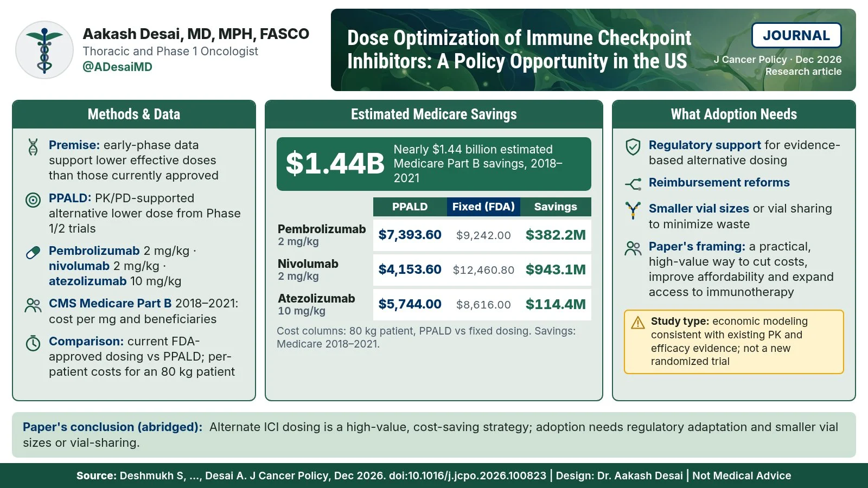Click the people icon beside CMS Medicare Part B
This screenshot has height=488, width=868.
coord(33,305)
